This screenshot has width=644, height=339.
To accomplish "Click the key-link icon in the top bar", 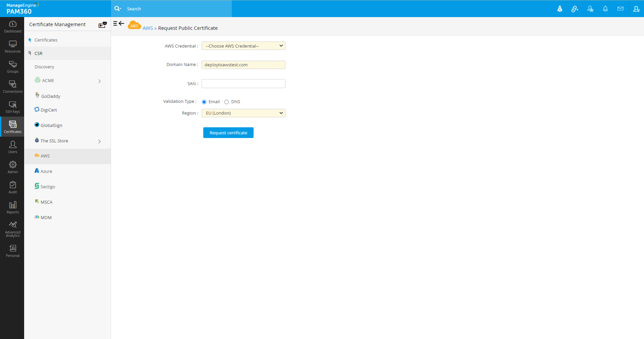I will point(575,9).
